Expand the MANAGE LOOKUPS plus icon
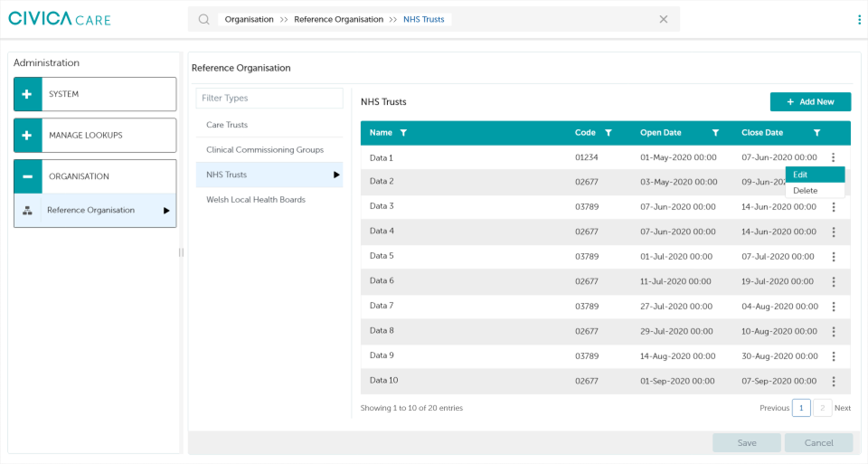This screenshot has height=464, width=868. 28,135
